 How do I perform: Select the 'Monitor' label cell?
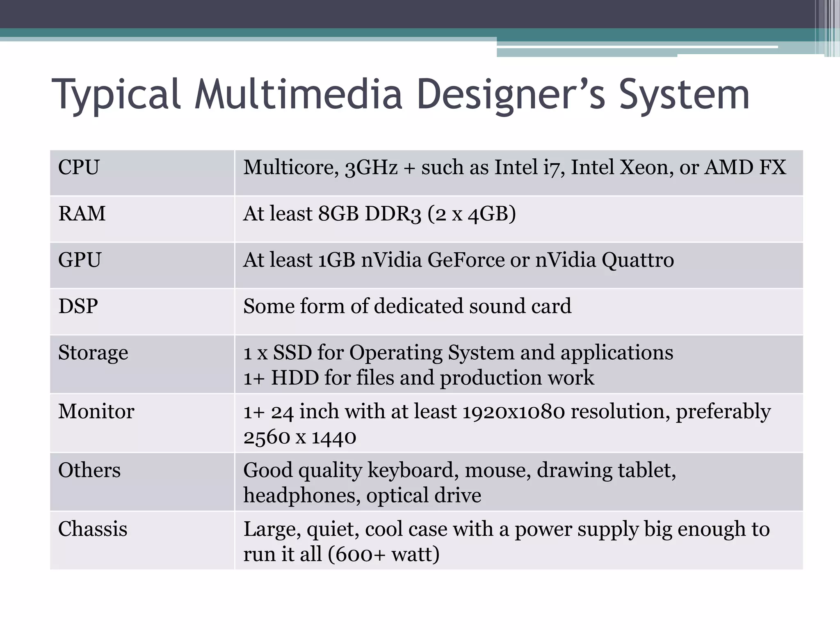[142, 423]
